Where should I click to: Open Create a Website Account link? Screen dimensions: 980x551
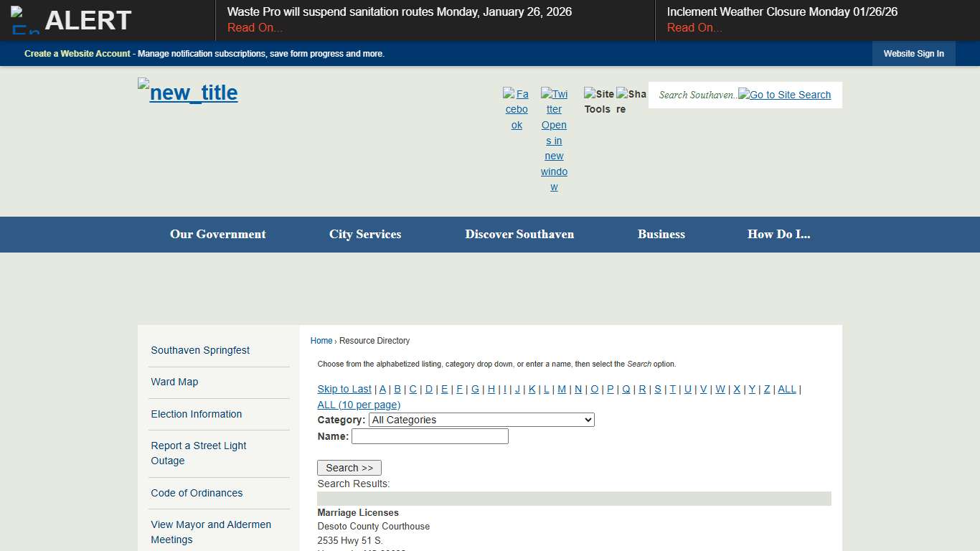pyautogui.click(x=77, y=53)
